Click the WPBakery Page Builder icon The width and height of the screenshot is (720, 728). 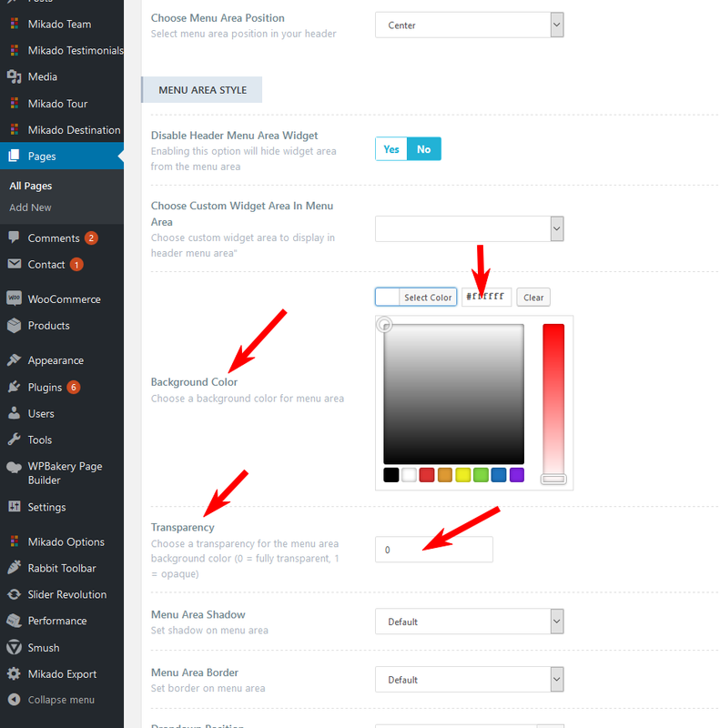coord(14,467)
